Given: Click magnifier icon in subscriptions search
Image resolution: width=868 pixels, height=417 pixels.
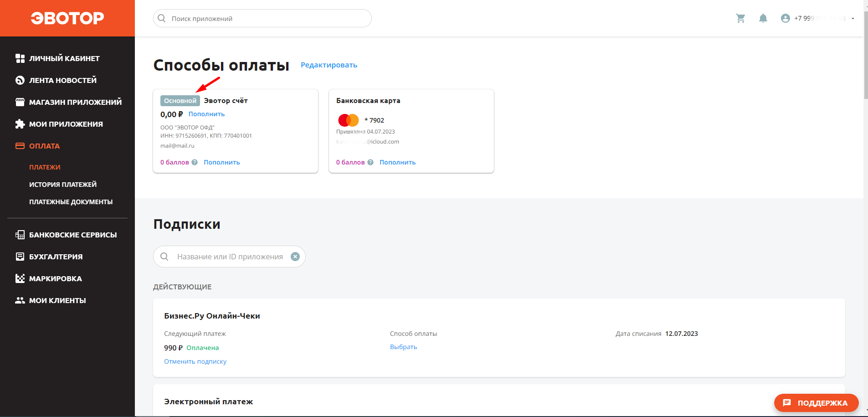Looking at the screenshot, I should (164, 257).
